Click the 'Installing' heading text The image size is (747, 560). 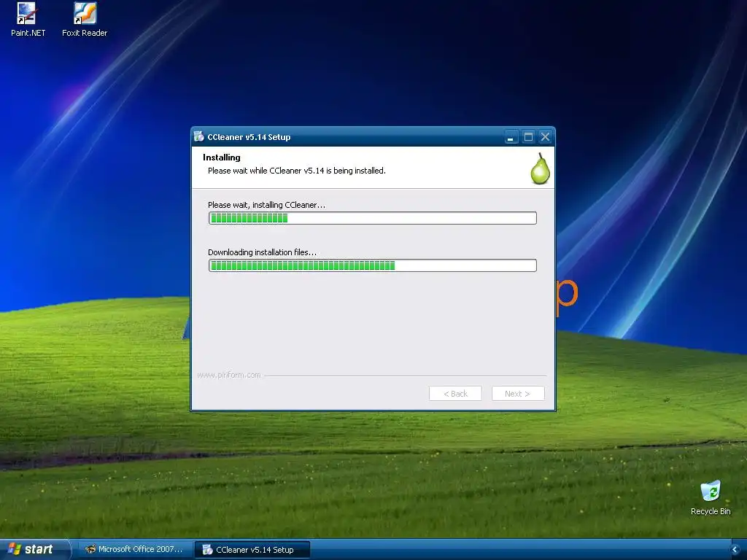(x=222, y=157)
